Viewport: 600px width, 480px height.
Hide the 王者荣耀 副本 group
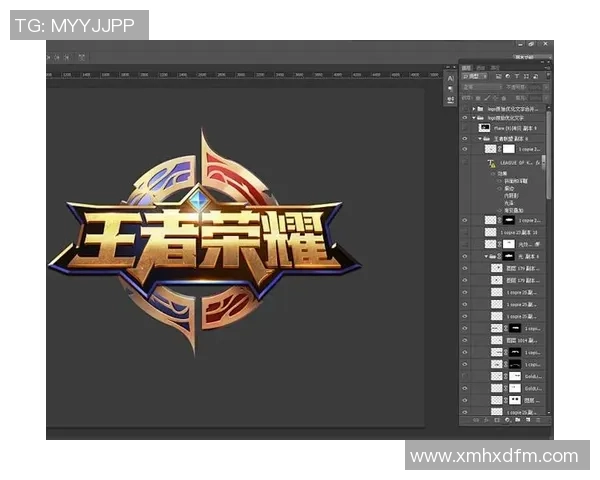tap(465, 139)
